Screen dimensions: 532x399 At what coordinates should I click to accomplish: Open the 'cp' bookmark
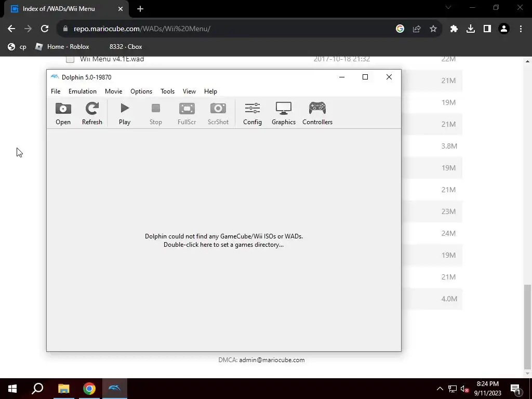pos(17,47)
